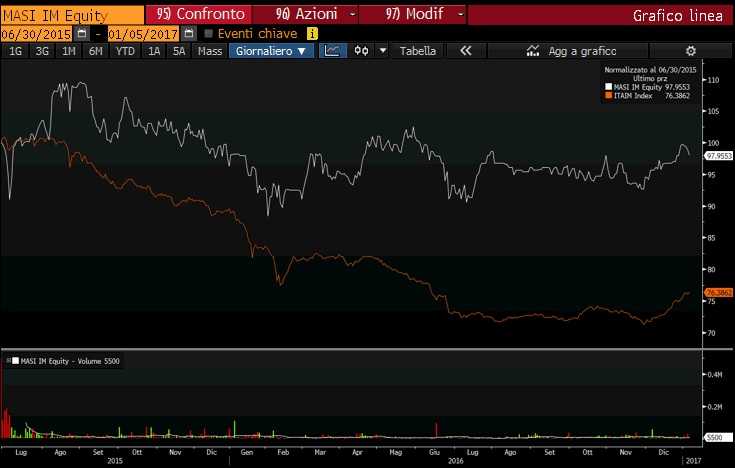Click the start date 06/30/2015 field
The image size is (735, 468).
(36, 34)
